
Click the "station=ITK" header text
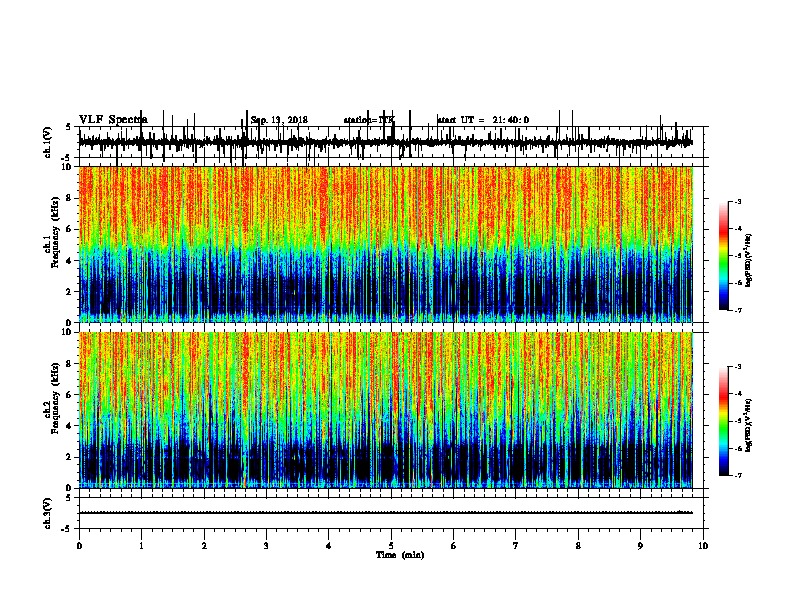click(369, 120)
